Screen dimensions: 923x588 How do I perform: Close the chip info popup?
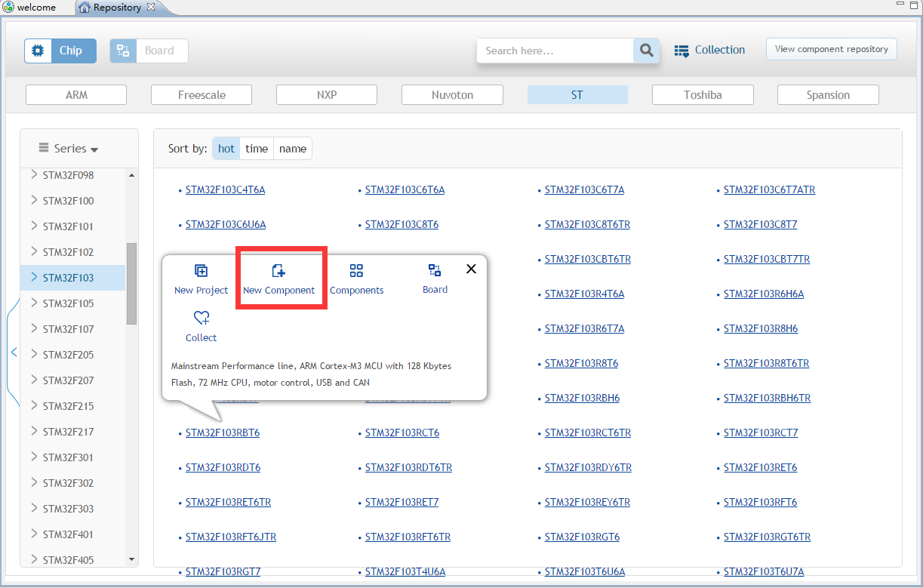pyautogui.click(x=471, y=269)
